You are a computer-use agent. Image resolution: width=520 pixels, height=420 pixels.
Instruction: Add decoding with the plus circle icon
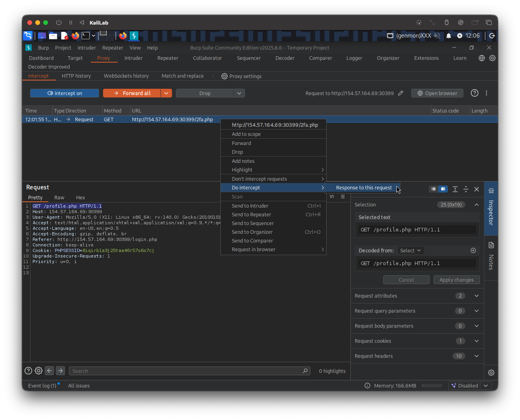coord(473,250)
